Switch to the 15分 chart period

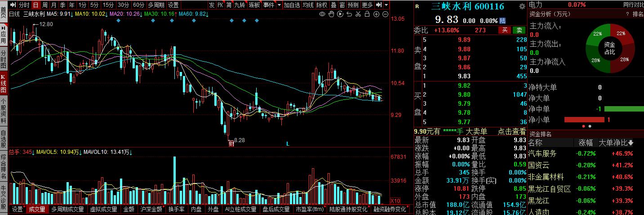click(x=108, y=5)
